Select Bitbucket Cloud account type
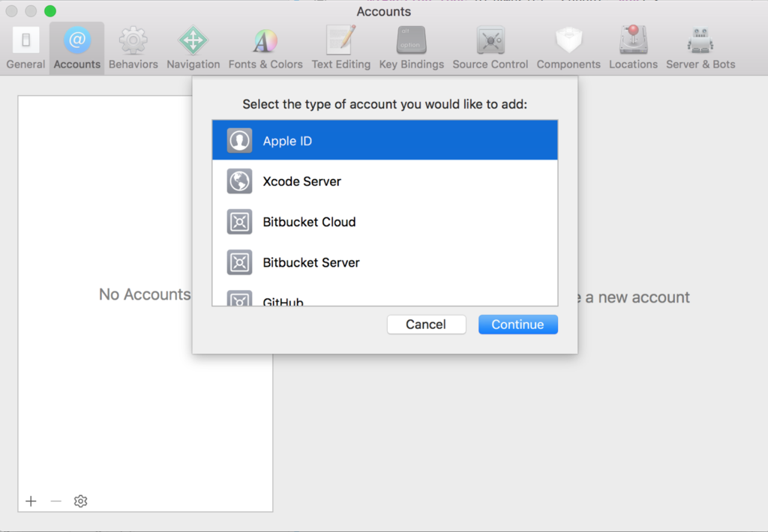768x532 pixels. 385,222
